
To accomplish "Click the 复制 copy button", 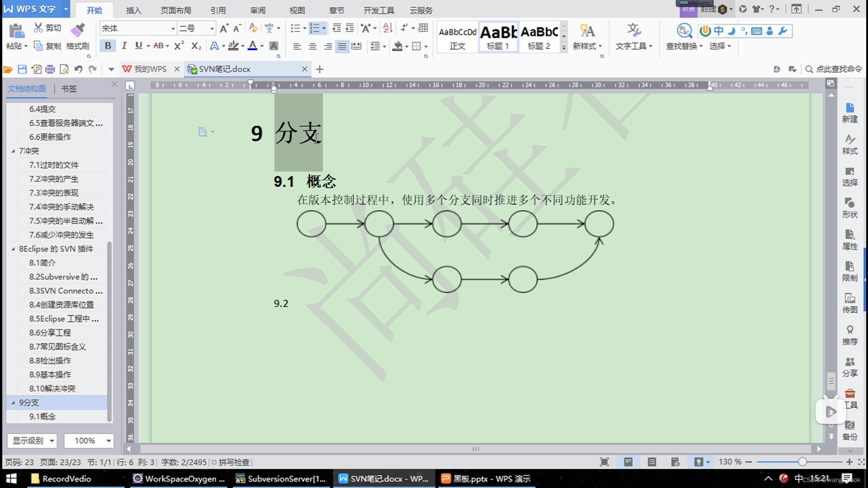I will (47, 46).
